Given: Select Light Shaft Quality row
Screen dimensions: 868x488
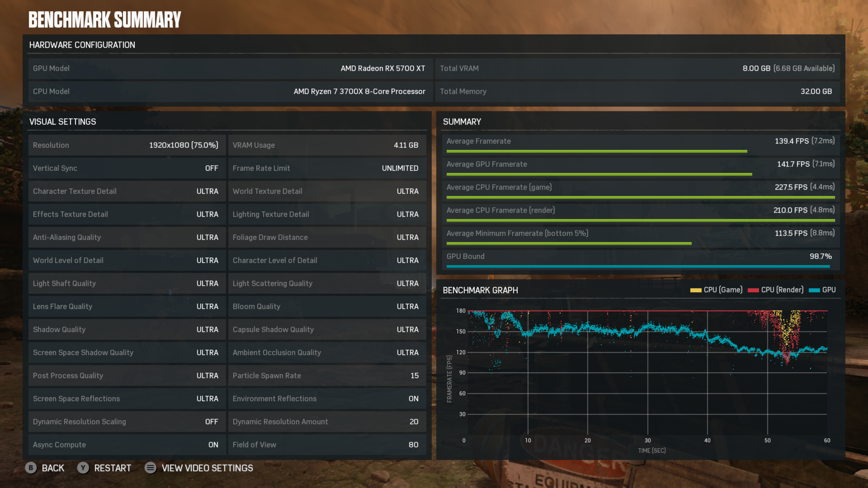Looking at the screenshot, I should [x=127, y=283].
